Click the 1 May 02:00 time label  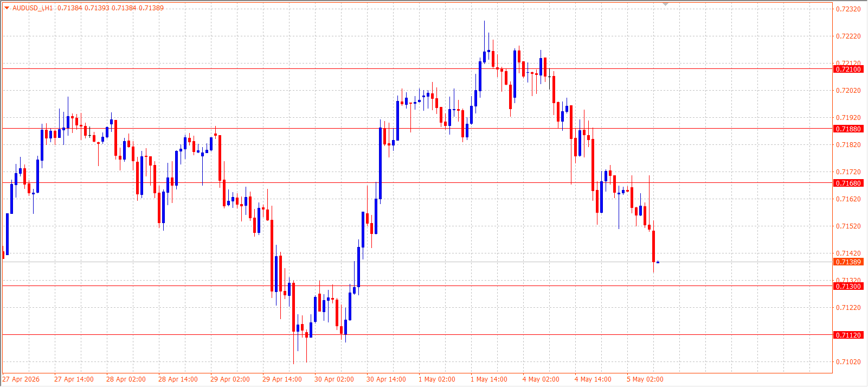click(437, 379)
